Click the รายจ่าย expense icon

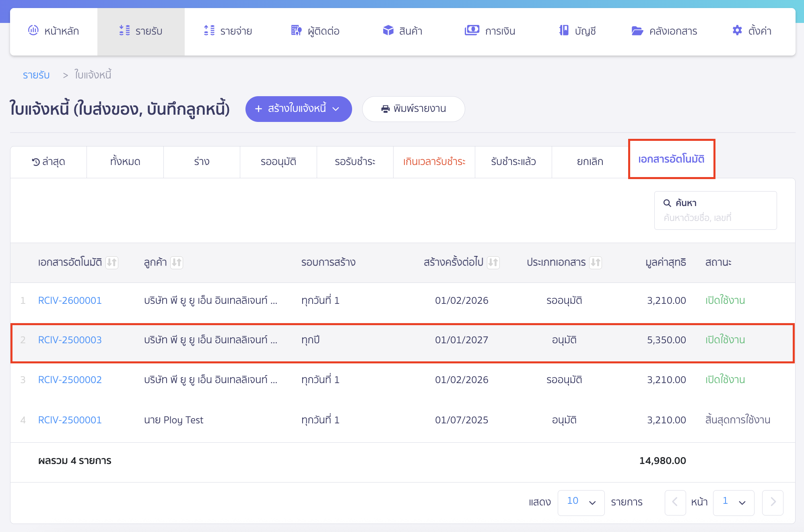(x=209, y=30)
